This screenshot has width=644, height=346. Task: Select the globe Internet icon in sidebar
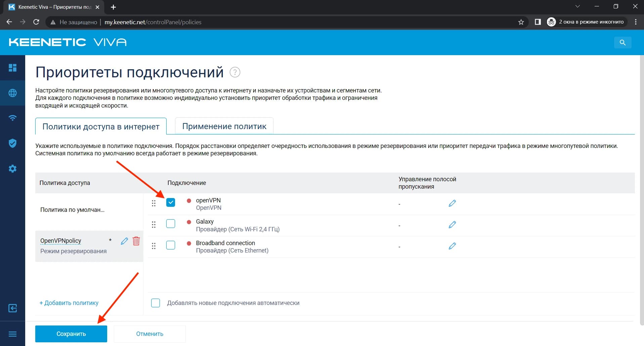12,93
